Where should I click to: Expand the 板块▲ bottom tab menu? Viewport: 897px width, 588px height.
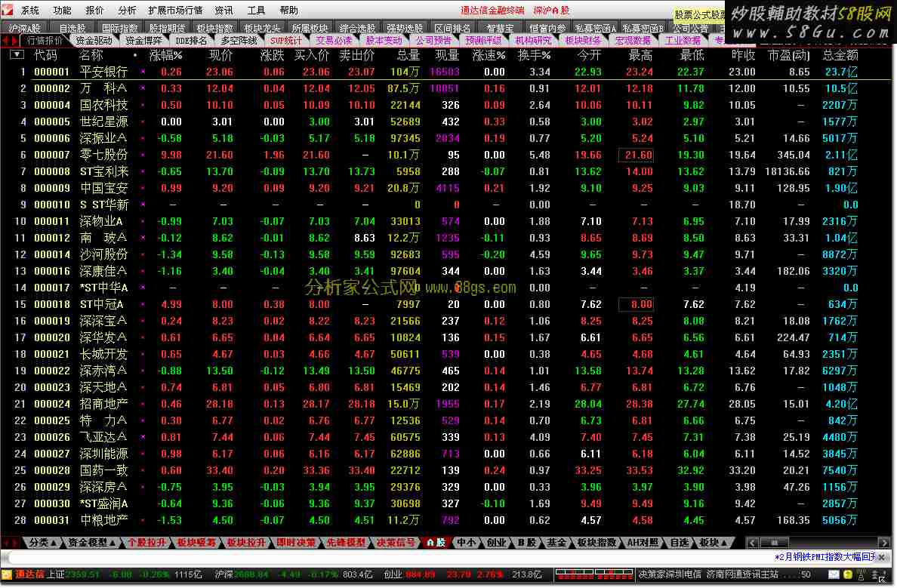713,542
